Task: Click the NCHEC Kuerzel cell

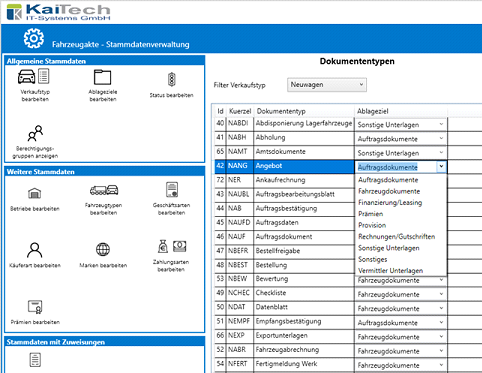Action: coord(240,293)
